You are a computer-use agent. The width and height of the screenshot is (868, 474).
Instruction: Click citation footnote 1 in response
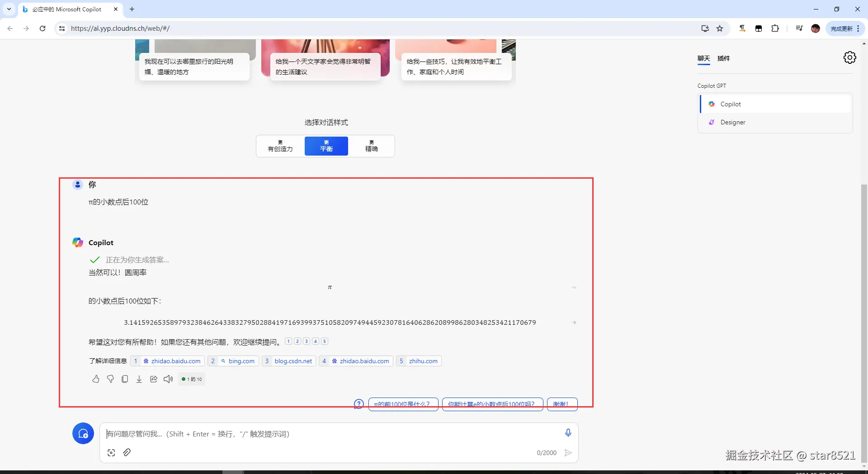click(x=288, y=341)
